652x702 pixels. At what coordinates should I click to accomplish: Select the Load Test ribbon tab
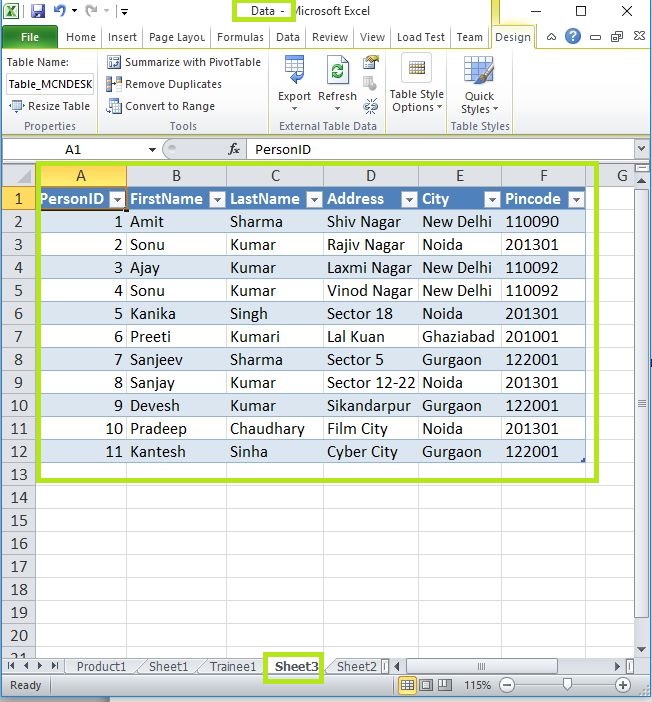(x=420, y=37)
